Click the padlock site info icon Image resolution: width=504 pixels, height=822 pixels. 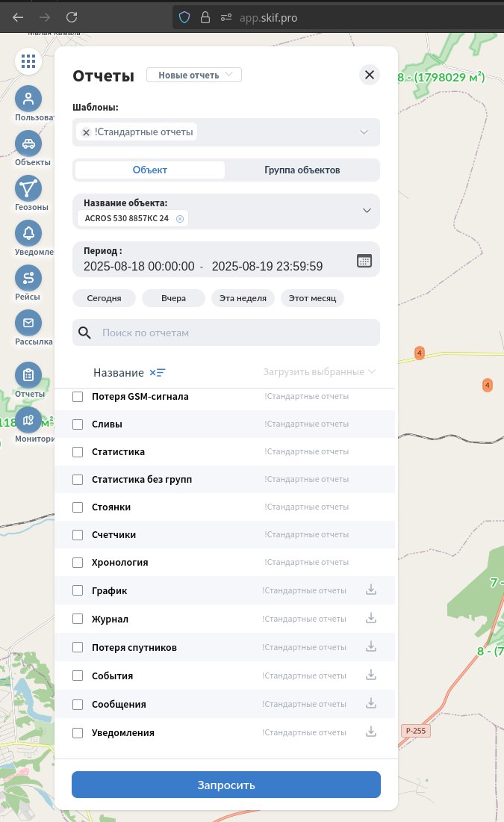point(205,17)
